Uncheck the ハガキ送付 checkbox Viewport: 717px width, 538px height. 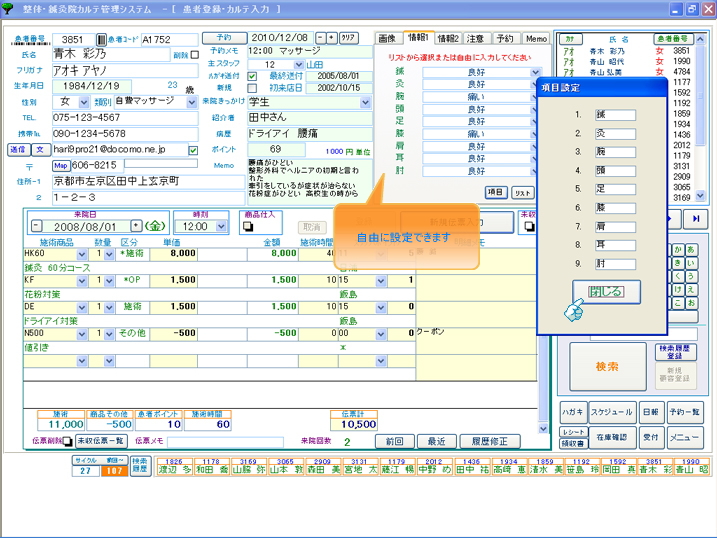(x=252, y=76)
